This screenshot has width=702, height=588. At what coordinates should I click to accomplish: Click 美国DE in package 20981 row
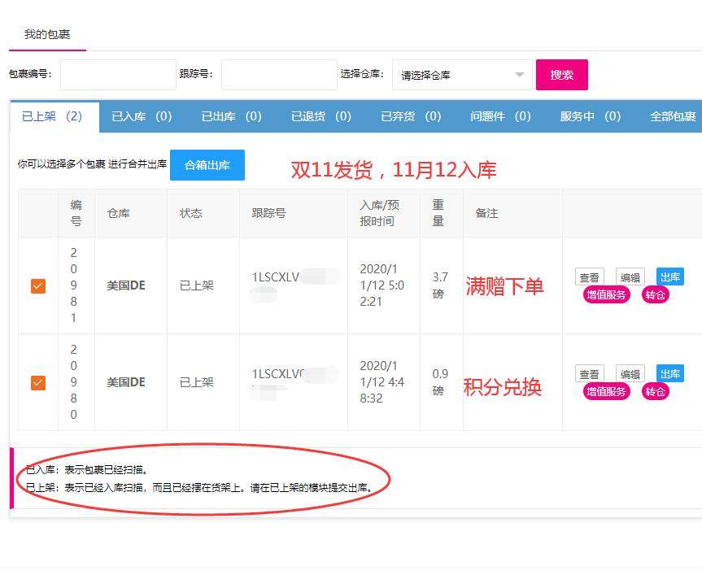126,285
